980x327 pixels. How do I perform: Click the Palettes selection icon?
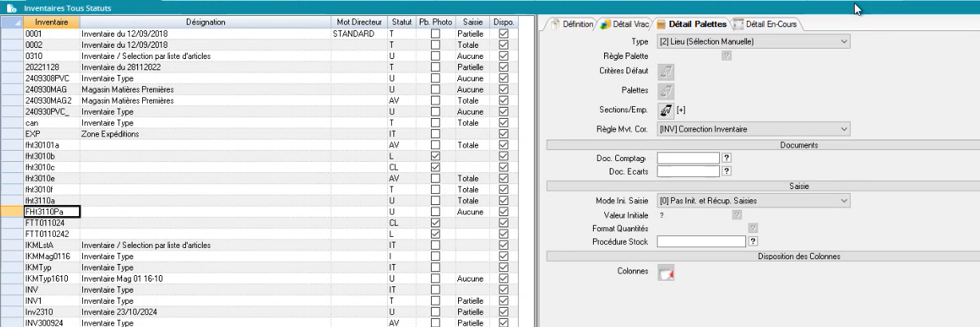tap(666, 91)
